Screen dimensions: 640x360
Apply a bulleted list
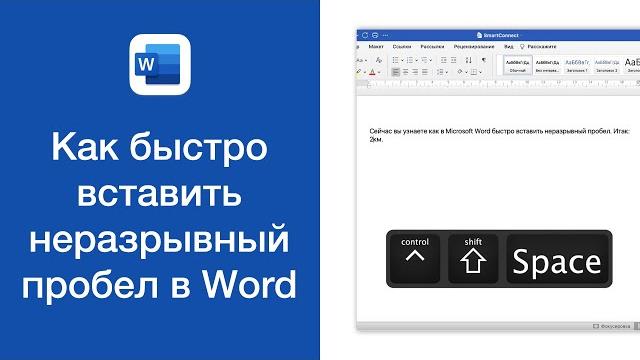point(396,60)
